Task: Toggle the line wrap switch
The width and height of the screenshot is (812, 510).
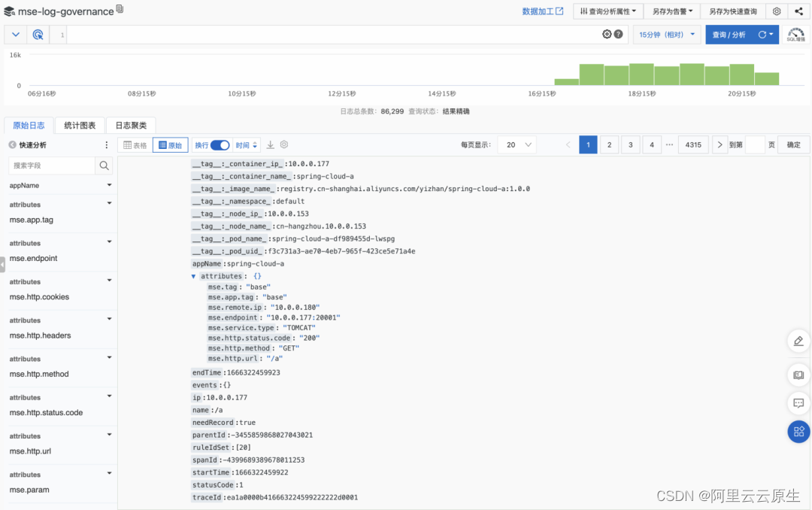Action: click(x=220, y=145)
